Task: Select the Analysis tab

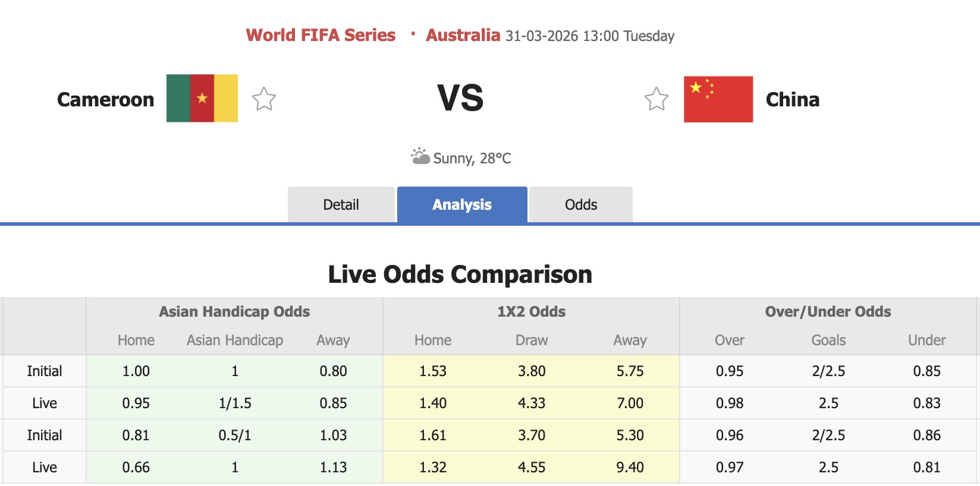Action: pyautogui.click(x=461, y=204)
